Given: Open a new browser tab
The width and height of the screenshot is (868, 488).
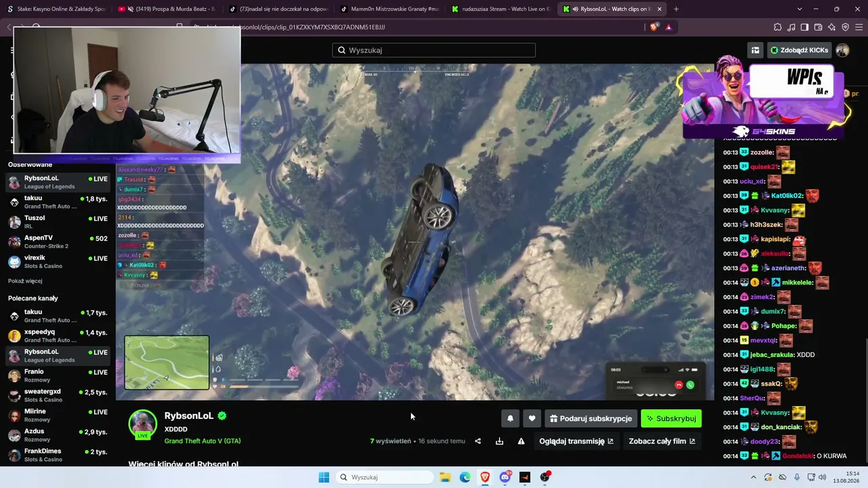Looking at the screenshot, I should click(676, 9).
